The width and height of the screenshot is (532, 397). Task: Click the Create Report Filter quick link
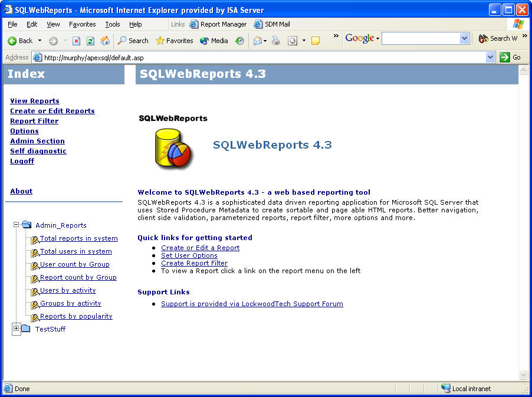pyautogui.click(x=194, y=263)
